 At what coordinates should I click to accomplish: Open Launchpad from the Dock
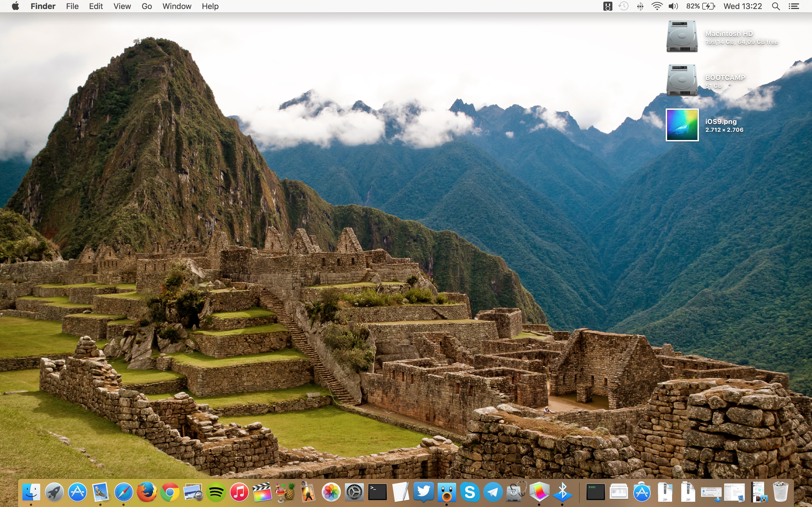coord(54,492)
